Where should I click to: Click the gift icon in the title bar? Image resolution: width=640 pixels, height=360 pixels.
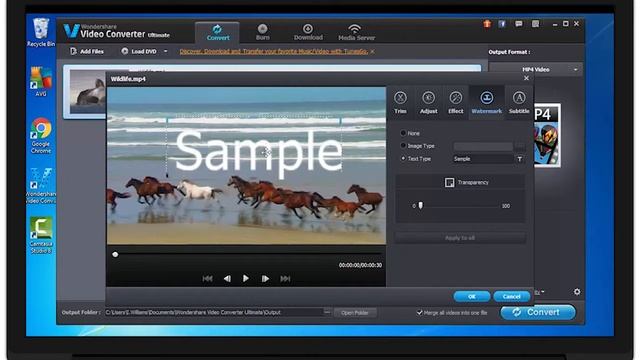pyautogui.click(x=487, y=24)
